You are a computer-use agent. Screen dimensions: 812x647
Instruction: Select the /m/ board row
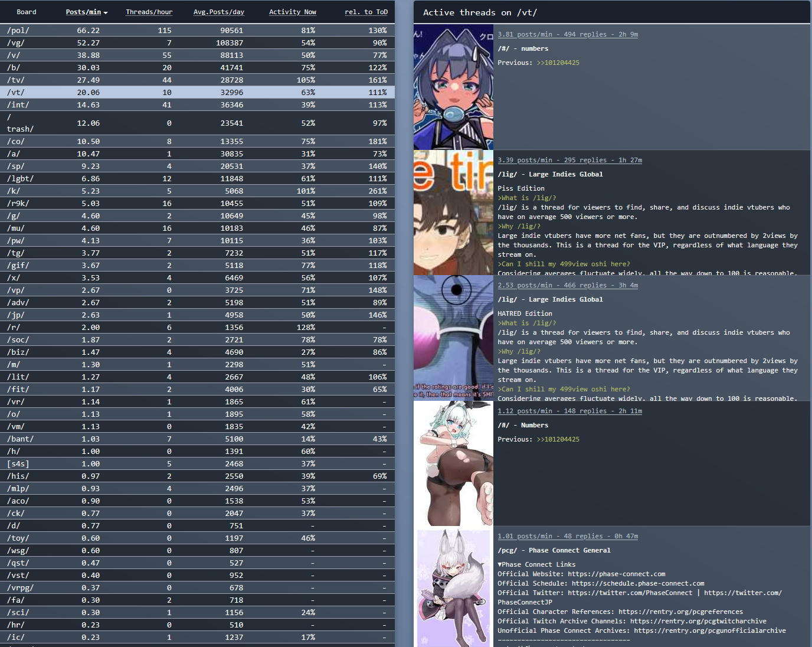point(197,364)
